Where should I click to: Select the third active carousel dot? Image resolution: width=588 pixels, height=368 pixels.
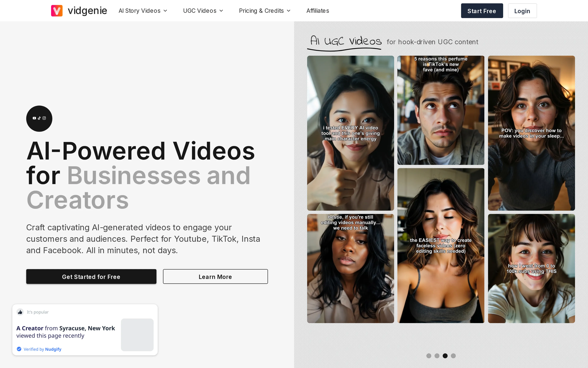coord(445,356)
